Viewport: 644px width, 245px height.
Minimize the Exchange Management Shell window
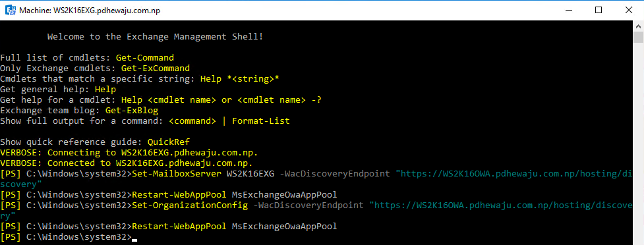569,11
